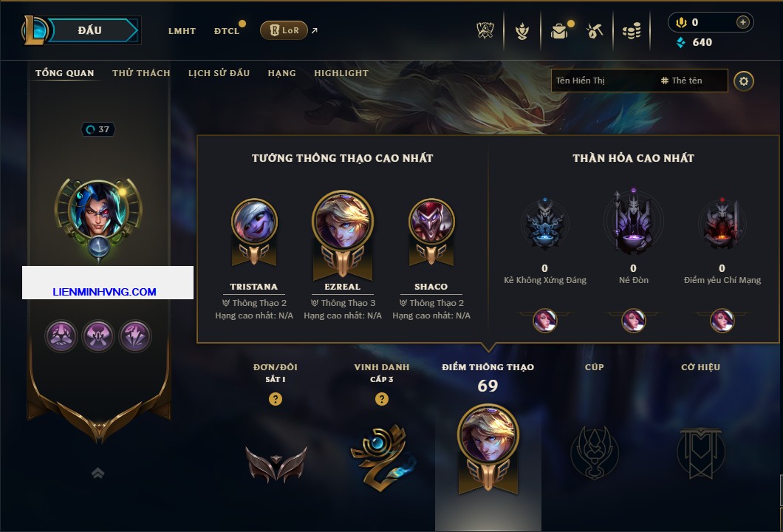This screenshot has height=532, width=783.
Task: Open profile settings gear icon
Action: click(744, 81)
